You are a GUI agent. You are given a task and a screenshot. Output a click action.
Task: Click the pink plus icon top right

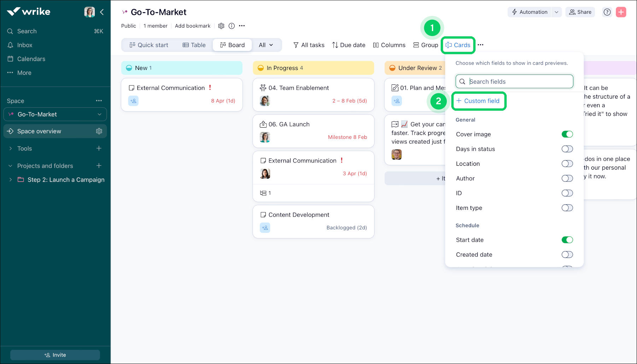[x=621, y=12]
